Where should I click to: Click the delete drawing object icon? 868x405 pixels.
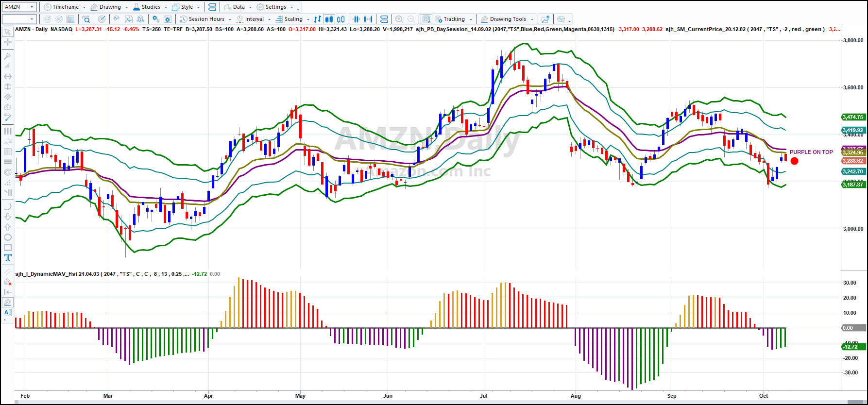8,282
